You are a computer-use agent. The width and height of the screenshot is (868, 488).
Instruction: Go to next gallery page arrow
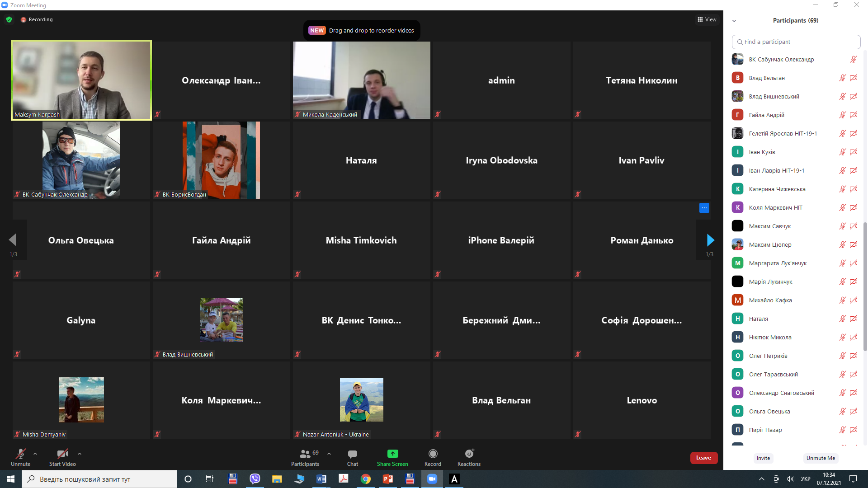(x=710, y=240)
